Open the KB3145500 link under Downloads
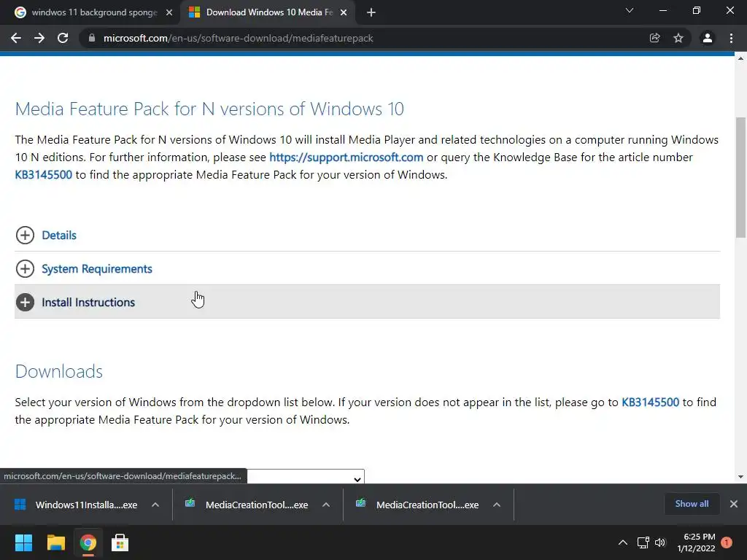 (x=650, y=402)
